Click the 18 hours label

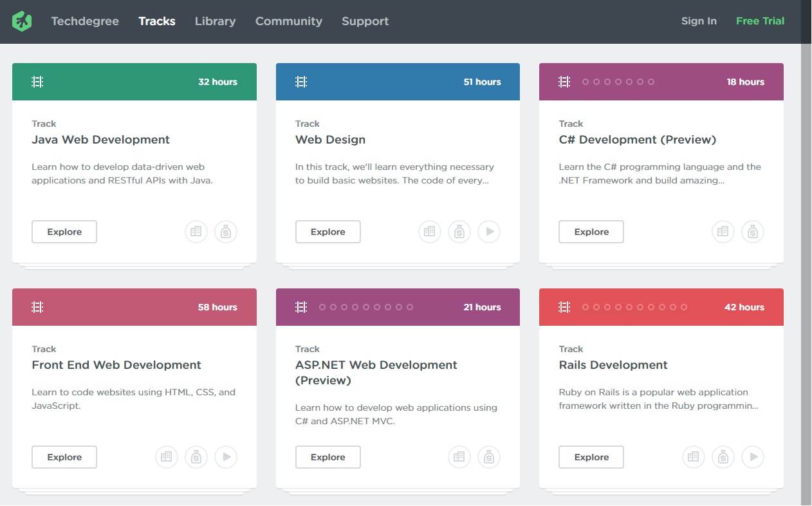(x=746, y=82)
